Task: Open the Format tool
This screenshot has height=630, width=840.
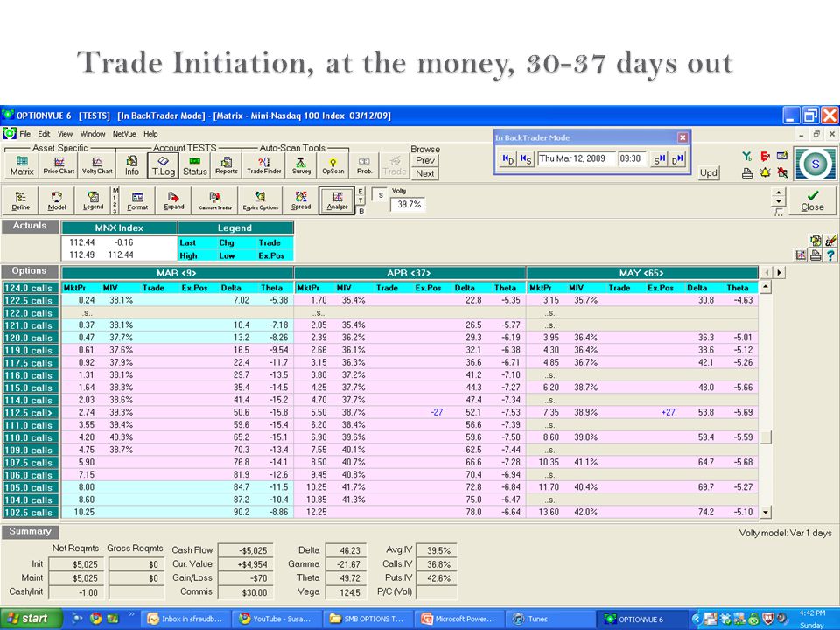Action: (x=137, y=201)
